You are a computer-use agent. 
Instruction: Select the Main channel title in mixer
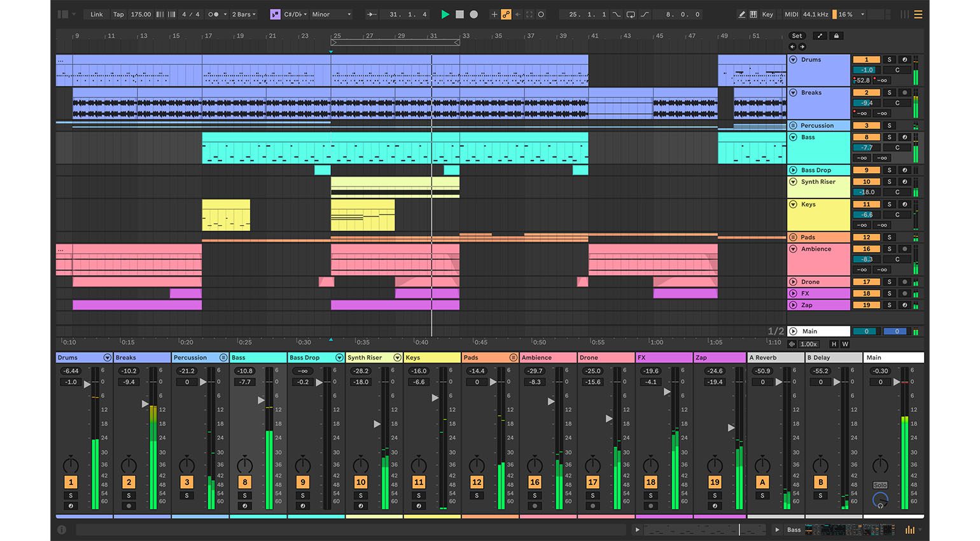tap(893, 358)
